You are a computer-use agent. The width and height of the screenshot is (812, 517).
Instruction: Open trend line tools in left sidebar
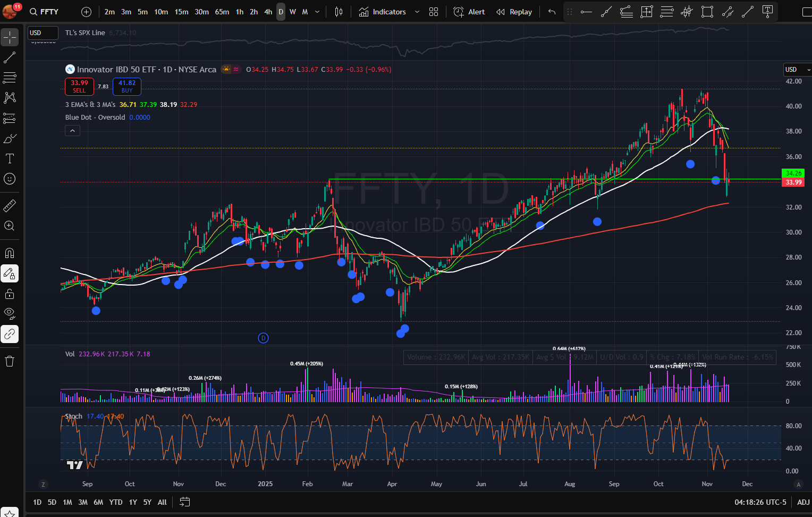coord(10,57)
